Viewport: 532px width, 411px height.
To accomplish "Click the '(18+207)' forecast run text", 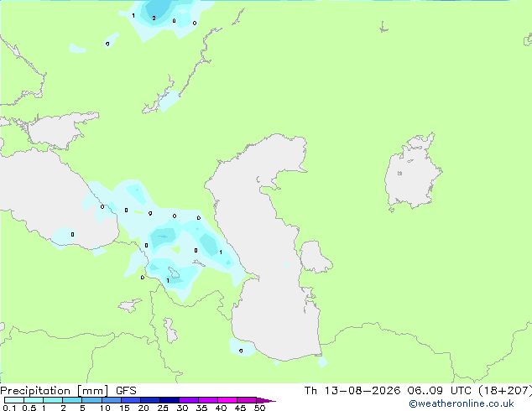I will click(x=505, y=391).
